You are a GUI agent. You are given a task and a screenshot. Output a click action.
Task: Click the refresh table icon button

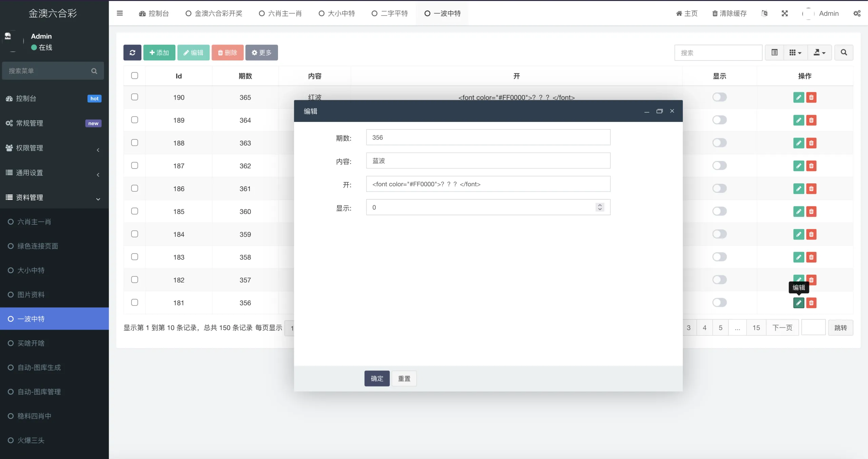pyautogui.click(x=132, y=53)
